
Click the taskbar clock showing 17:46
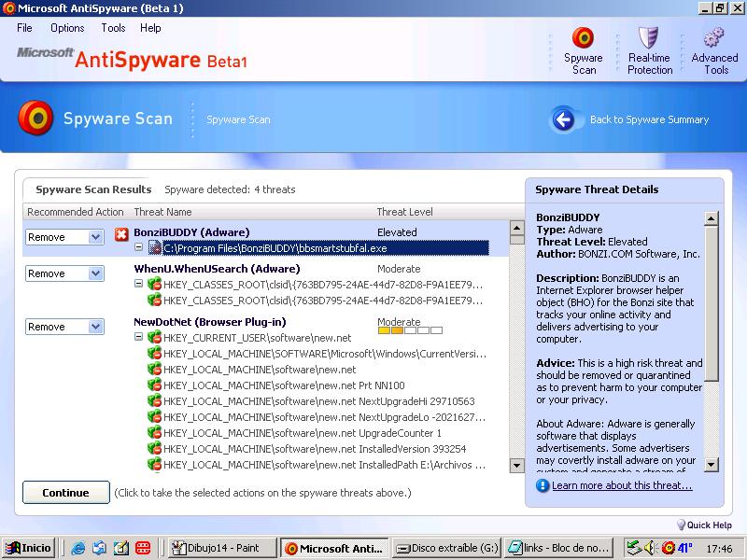(x=719, y=549)
